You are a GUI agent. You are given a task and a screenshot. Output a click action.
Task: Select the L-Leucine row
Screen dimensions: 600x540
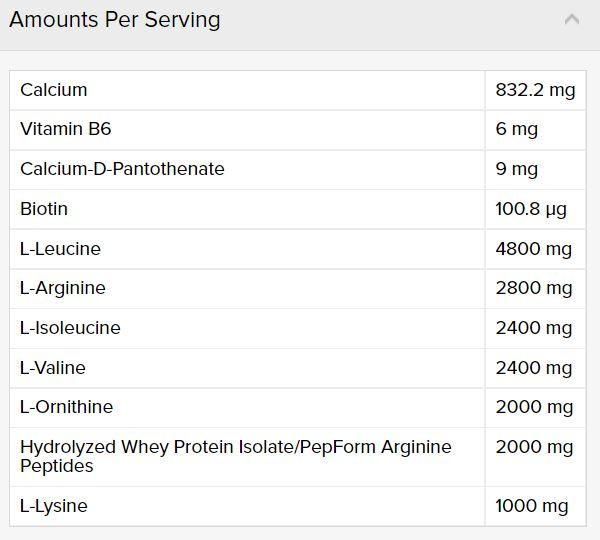pos(298,249)
